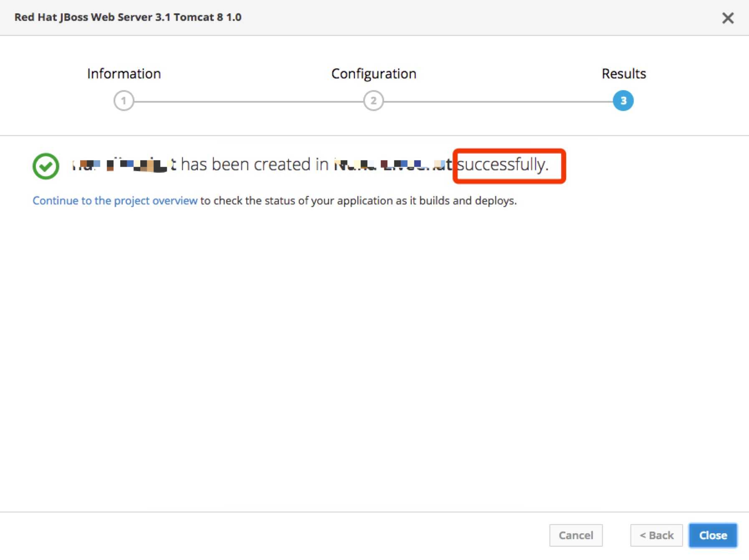Go back with the < Back button
The height and width of the screenshot is (560, 749).
pyautogui.click(x=656, y=535)
